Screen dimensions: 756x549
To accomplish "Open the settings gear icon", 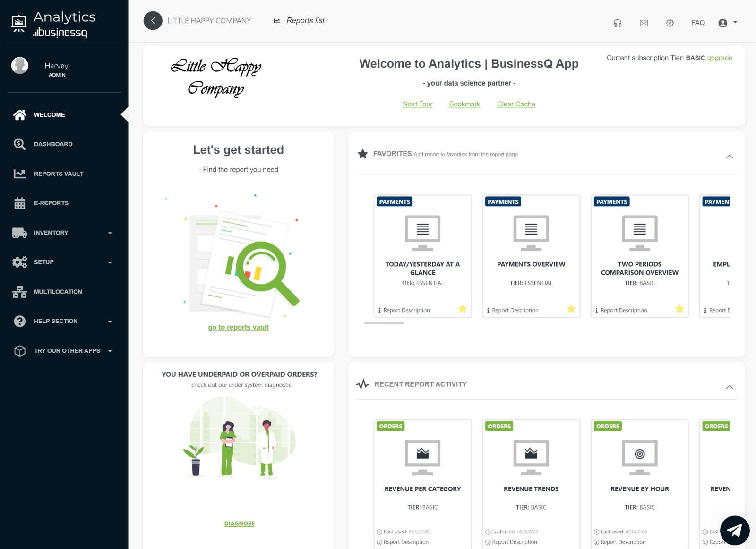I will click(670, 22).
